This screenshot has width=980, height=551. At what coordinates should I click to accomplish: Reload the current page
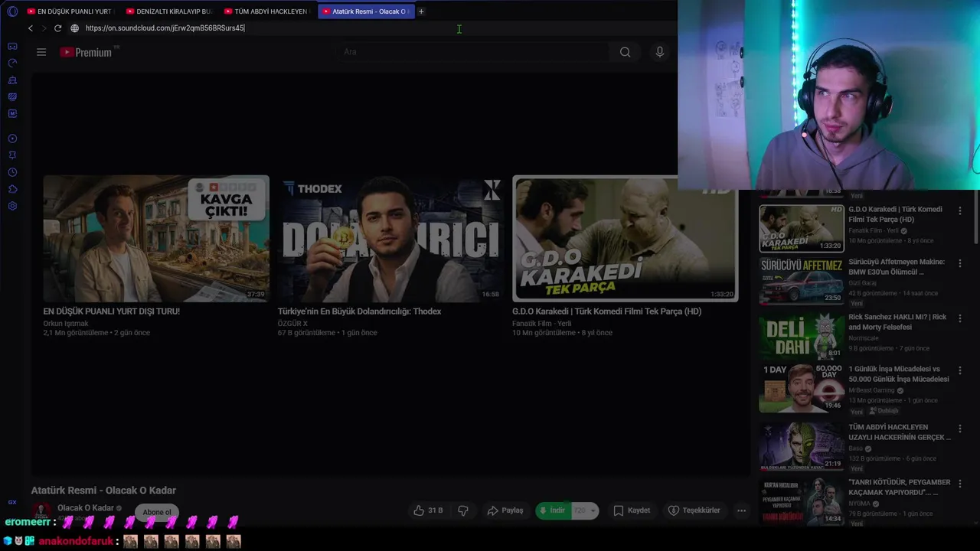(57, 28)
